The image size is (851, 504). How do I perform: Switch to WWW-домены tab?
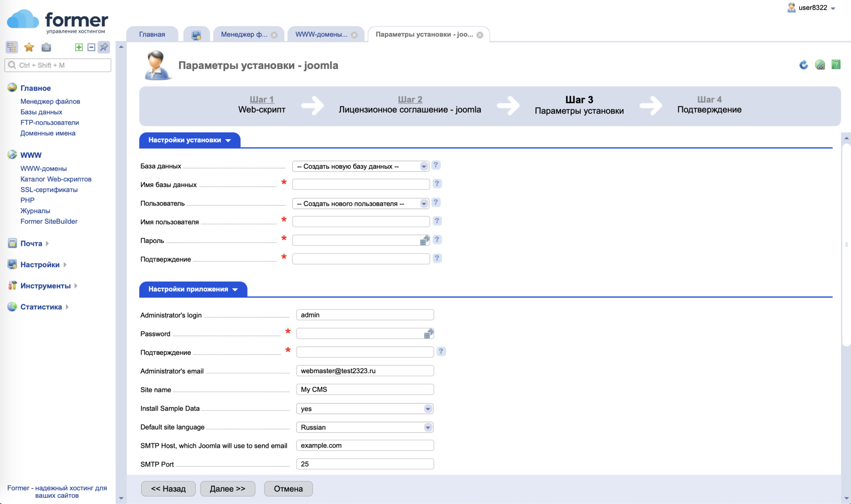[x=321, y=34]
